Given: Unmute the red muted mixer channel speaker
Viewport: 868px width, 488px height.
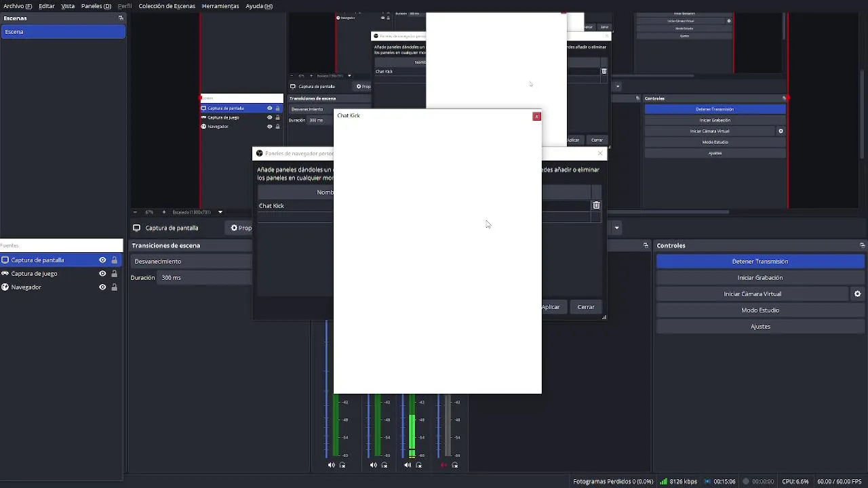Looking at the screenshot, I should click(443, 465).
